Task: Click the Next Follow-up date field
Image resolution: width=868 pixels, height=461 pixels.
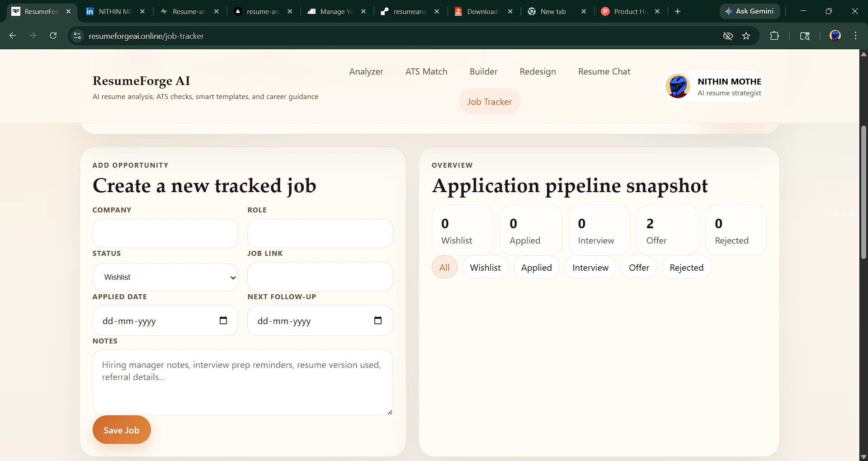Action: (320, 320)
